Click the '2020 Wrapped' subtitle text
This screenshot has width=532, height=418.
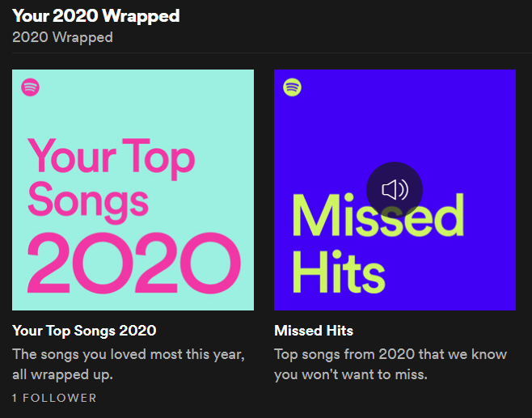62,37
